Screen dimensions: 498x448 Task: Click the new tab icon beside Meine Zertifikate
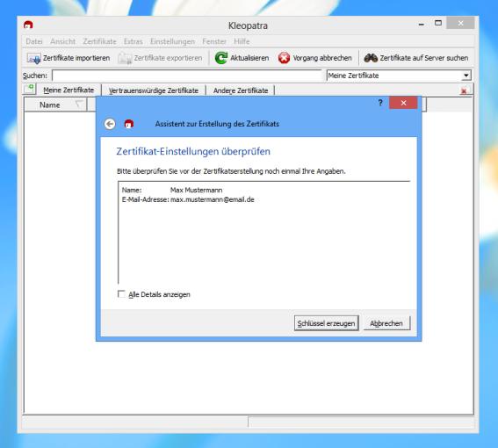[x=30, y=89]
